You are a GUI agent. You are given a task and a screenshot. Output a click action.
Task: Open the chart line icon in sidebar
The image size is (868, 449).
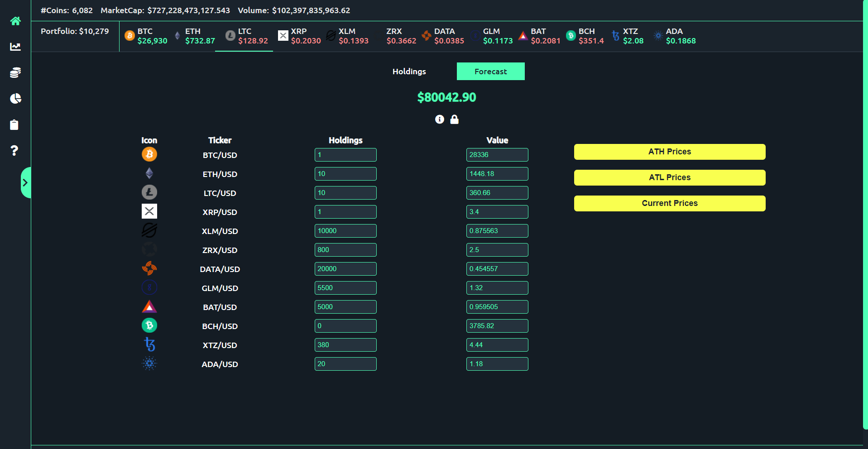click(x=15, y=47)
